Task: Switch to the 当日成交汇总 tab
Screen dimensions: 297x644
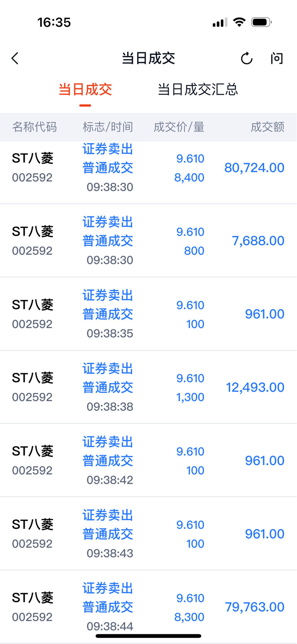Action: point(198,89)
